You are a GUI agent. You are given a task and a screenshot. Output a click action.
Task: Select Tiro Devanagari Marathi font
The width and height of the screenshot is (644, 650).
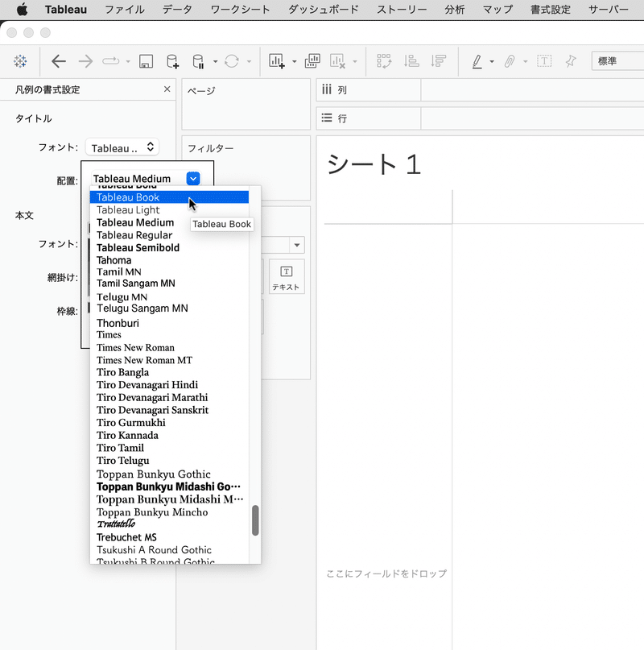click(169, 398)
